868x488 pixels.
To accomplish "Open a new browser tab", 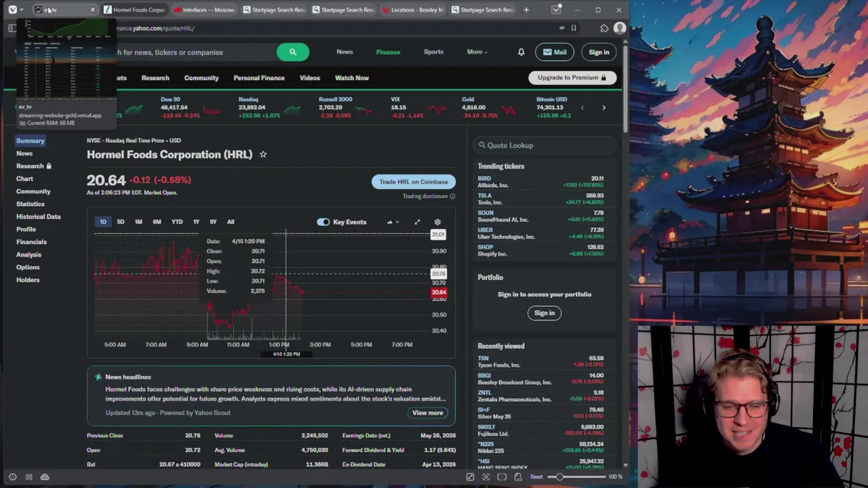I will (x=526, y=9).
